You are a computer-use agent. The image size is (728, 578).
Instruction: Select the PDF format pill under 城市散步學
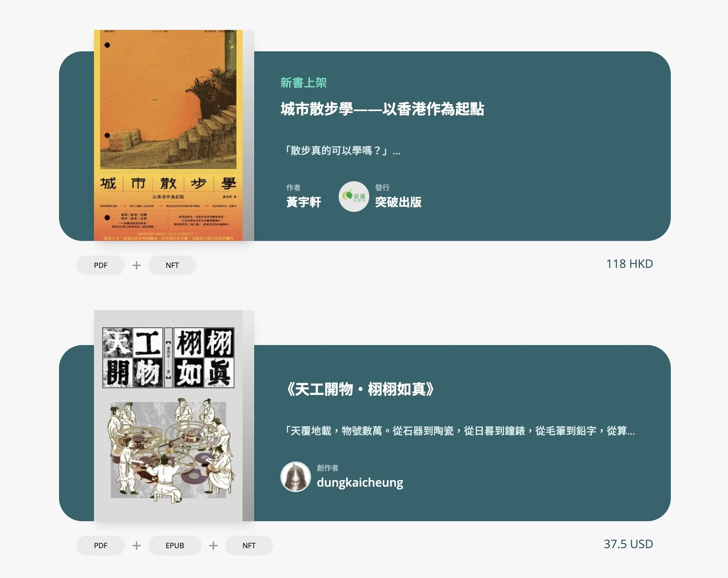(x=101, y=265)
